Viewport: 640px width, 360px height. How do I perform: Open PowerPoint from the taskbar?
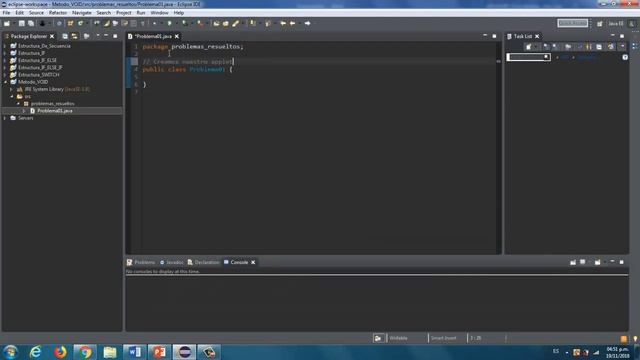160,352
